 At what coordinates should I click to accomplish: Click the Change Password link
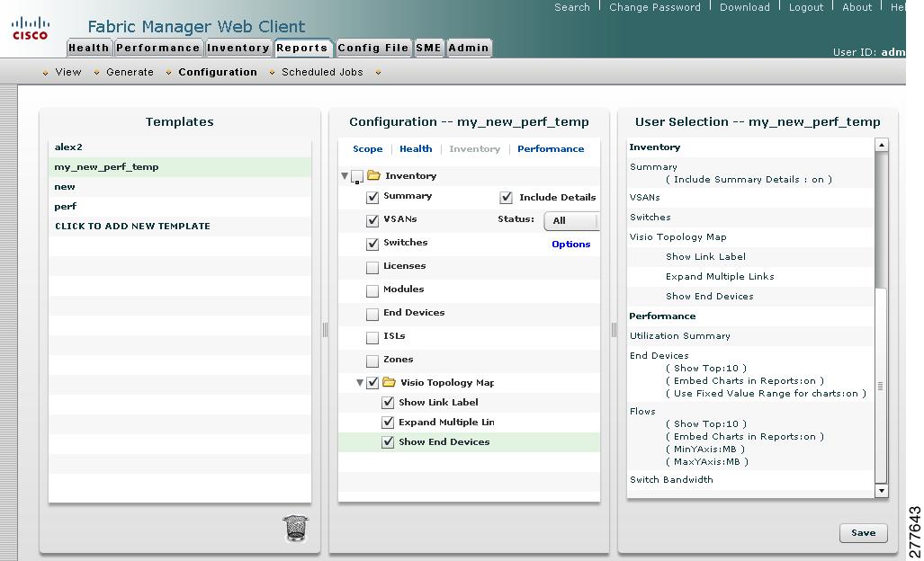point(655,7)
